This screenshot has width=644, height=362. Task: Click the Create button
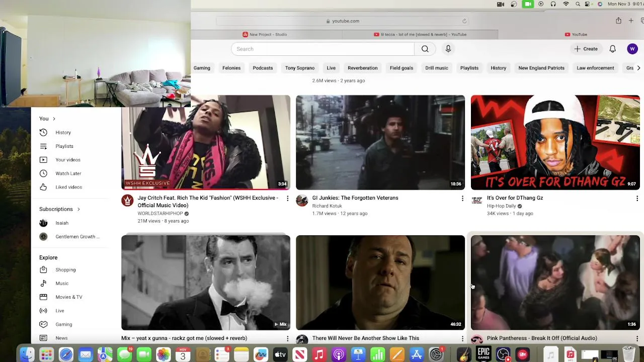(586, 49)
